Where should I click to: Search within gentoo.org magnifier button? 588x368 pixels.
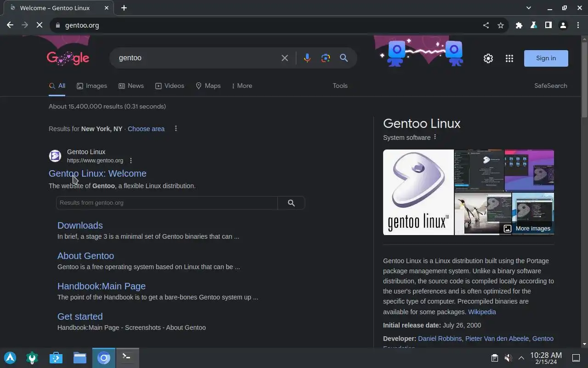tap(291, 203)
